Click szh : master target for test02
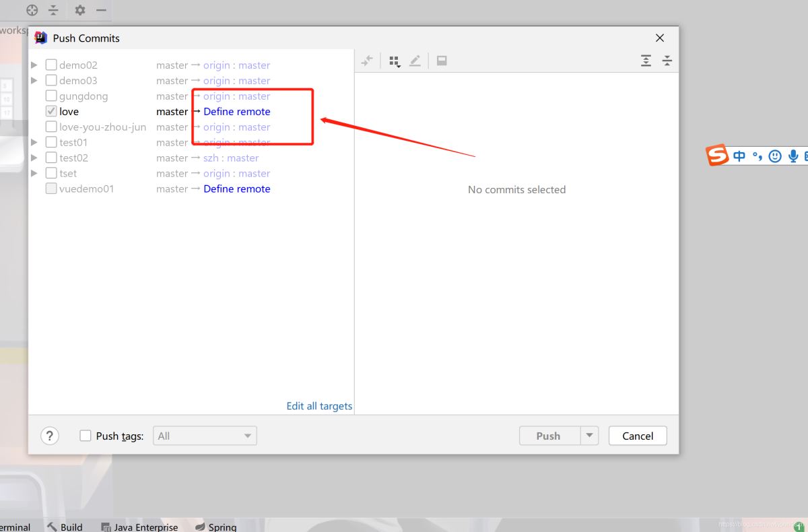 click(231, 158)
